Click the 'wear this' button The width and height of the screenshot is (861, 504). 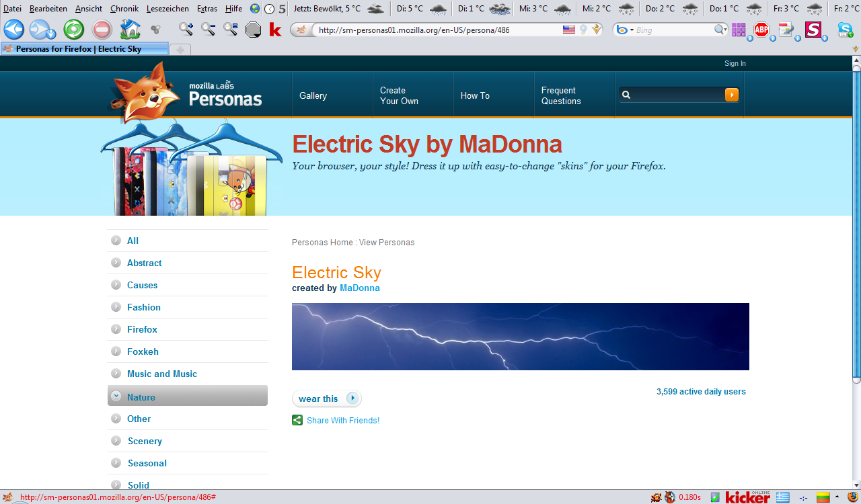pyautogui.click(x=327, y=398)
